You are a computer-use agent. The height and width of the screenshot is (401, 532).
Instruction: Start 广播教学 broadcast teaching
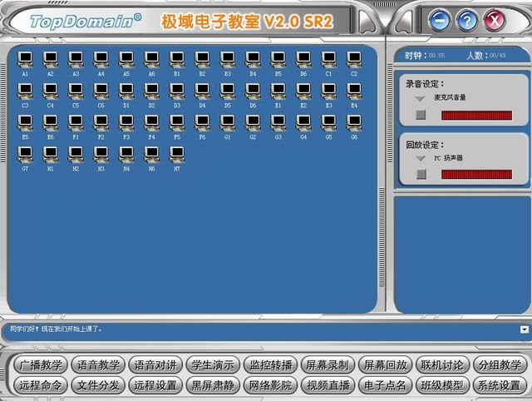click(x=41, y=365)
